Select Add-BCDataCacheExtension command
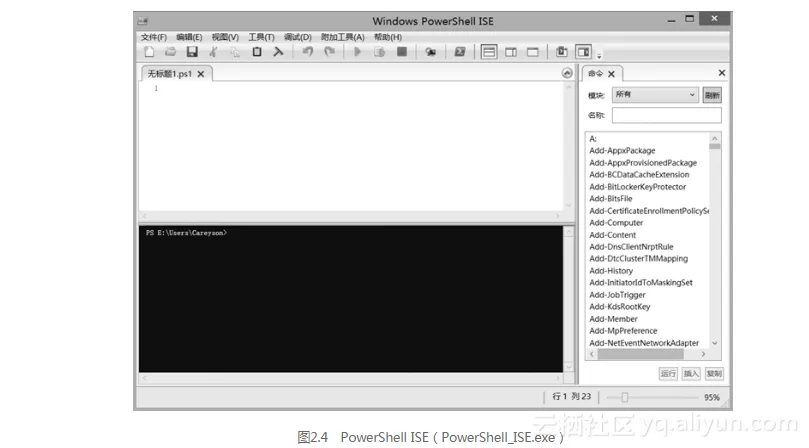Image resolution: width=809 pixels, height=448 pixels. [x=639, y=174]
